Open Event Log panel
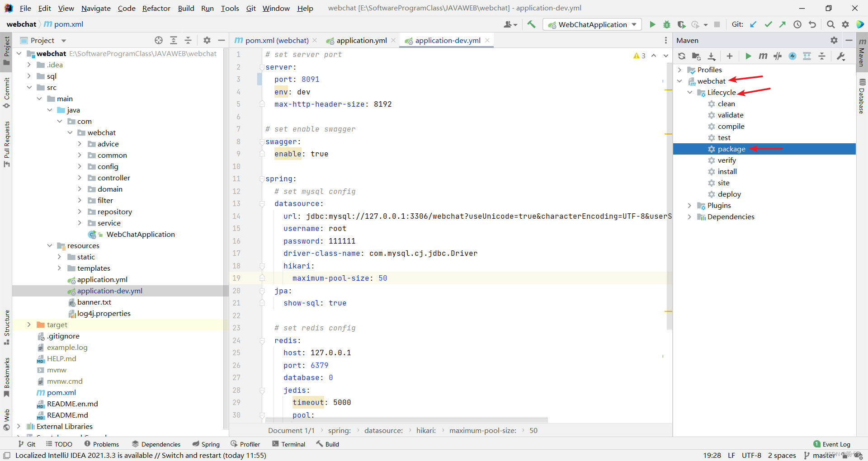Viewport: 868px width, 461px height. (x=832, y=444)
